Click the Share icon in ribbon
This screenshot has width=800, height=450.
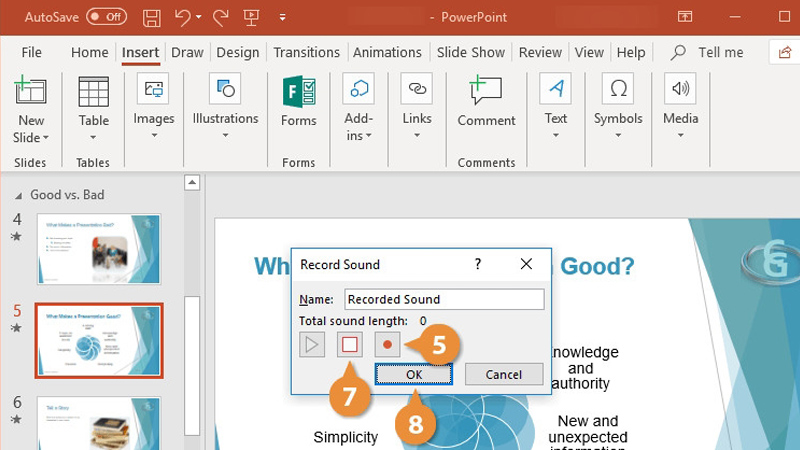tap(785, 52)
